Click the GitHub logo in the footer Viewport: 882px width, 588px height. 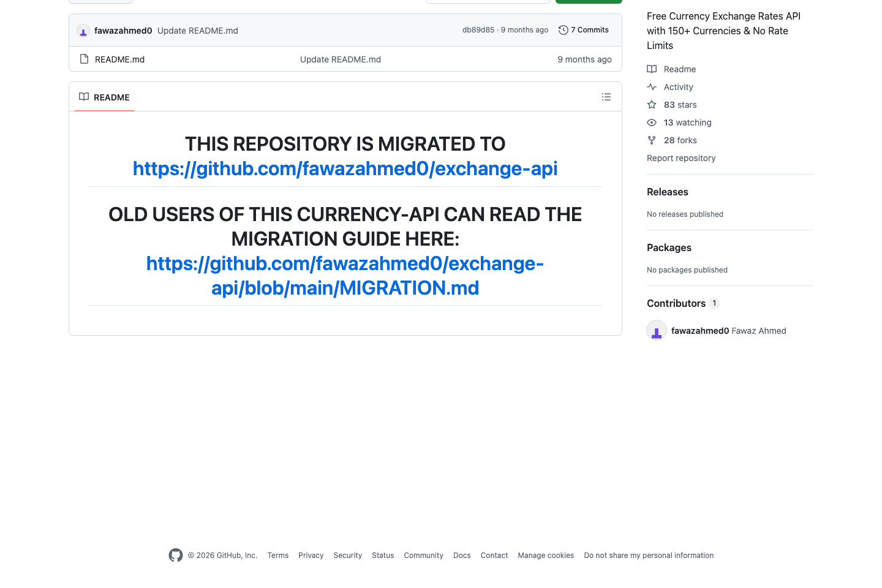(x=176, y=555)
